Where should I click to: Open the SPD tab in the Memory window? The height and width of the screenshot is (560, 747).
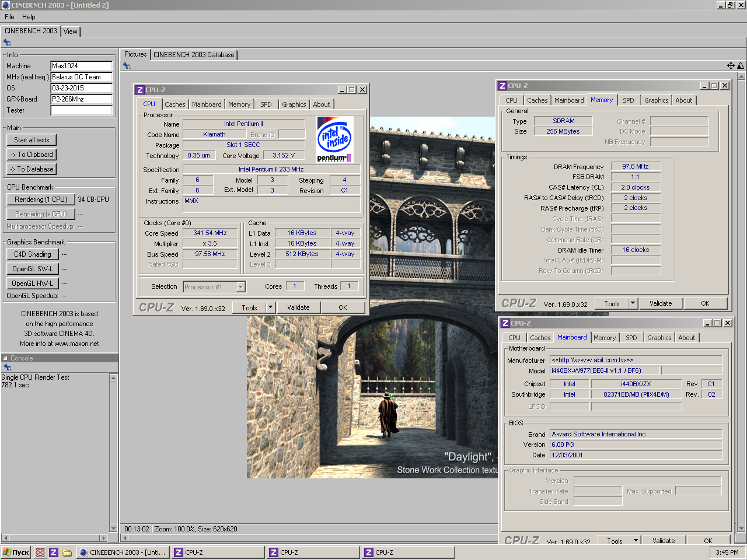[629, 100]
